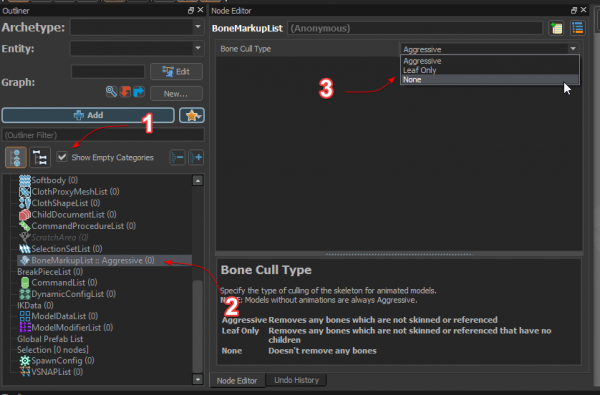600x395 pixels.
Task: Click the CommandProcedureList icon
Action: pos(25,226)
